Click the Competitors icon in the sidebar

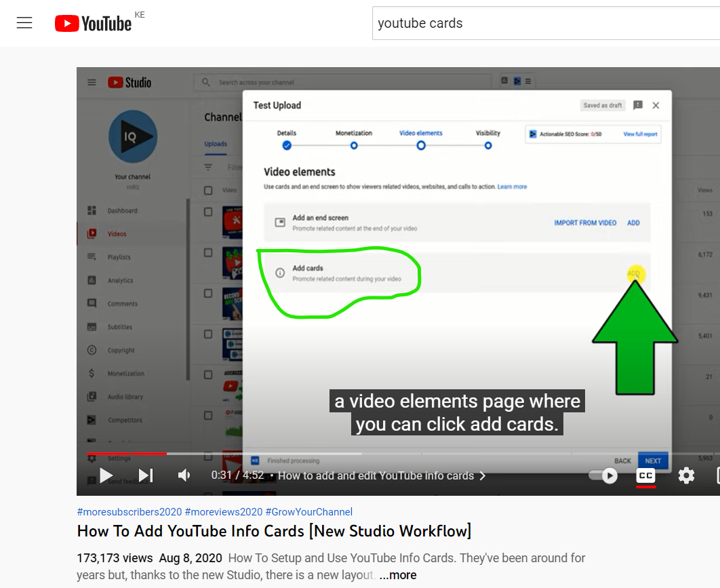(92, 420)
